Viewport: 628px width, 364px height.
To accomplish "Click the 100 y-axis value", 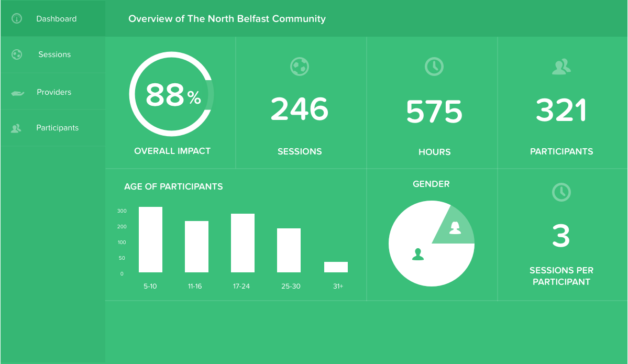I will 122,242.
